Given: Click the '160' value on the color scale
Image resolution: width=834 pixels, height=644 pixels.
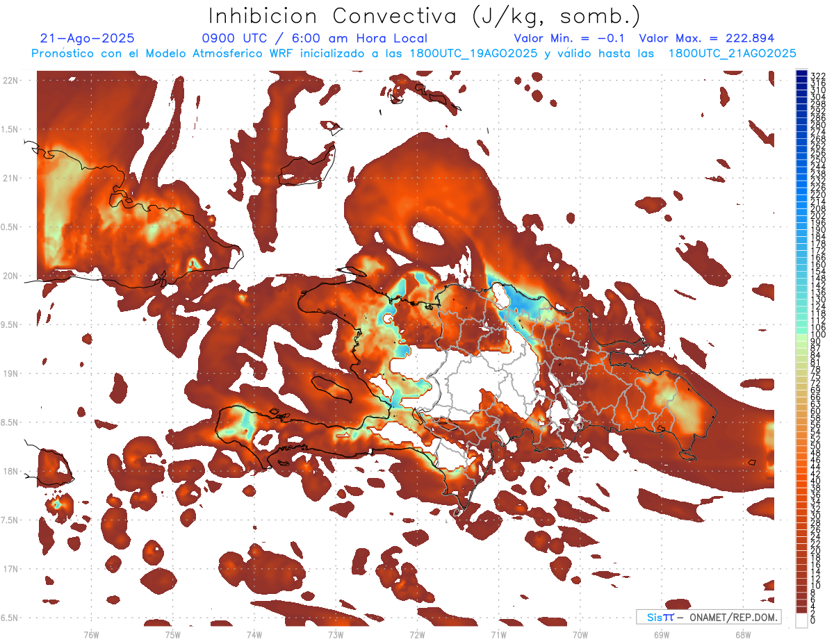Looking at the screenshot, I should click(x=818, y=265).
